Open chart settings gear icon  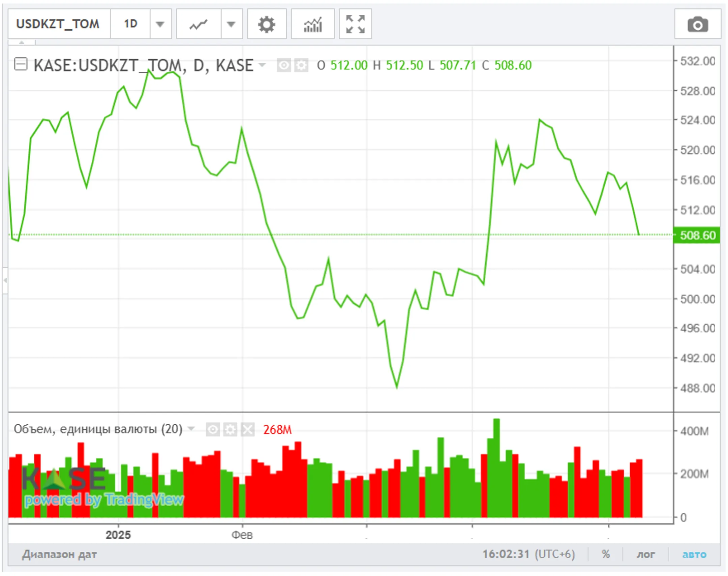click(x=266, y=24)
